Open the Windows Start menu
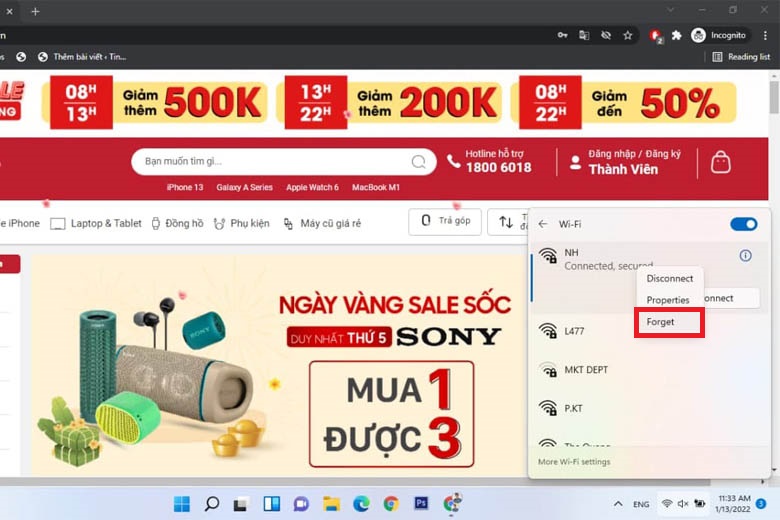This screenshot has width=780, height=520. [x=182, y=504]
